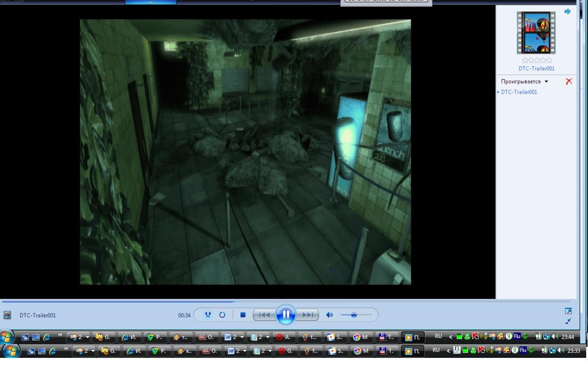This screenshot has width=588, height=368.
Task: Switch to the Internet Explorer 'И.' button, 23:44 taskbar
Action: tap(130, 337)
